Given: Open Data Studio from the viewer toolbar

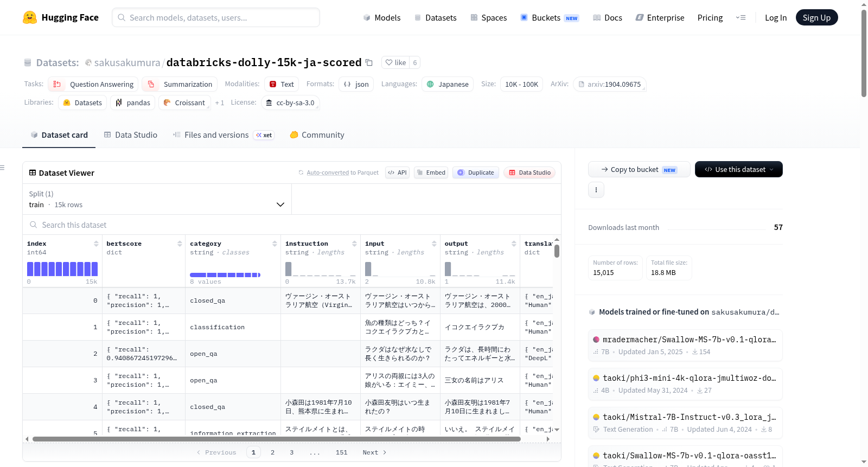Looking at the screenshot, I should (529, 172).
